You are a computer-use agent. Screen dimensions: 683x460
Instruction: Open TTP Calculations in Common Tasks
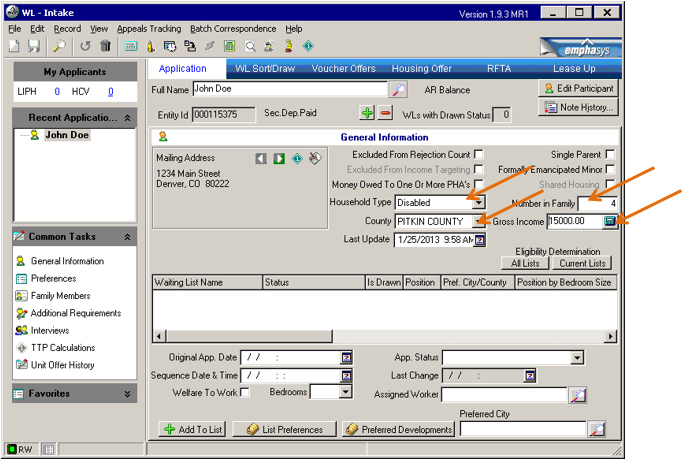(x=63, y=348)
